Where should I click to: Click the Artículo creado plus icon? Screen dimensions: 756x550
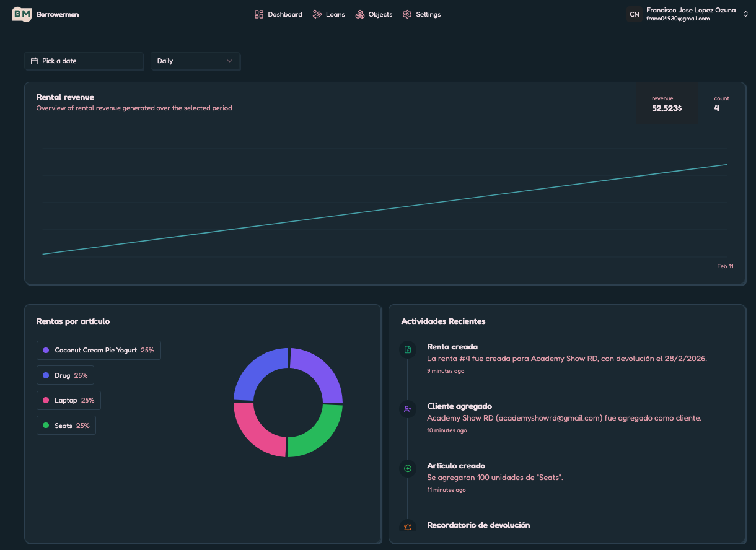(407, 468)
